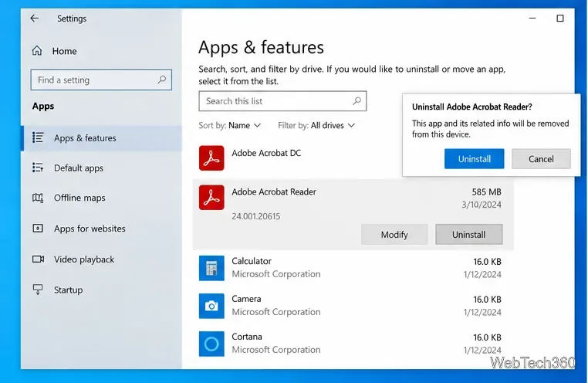Click the Startup sidebar icon
The height and width of the screenshot is (383, 588).
coord(38,290)
